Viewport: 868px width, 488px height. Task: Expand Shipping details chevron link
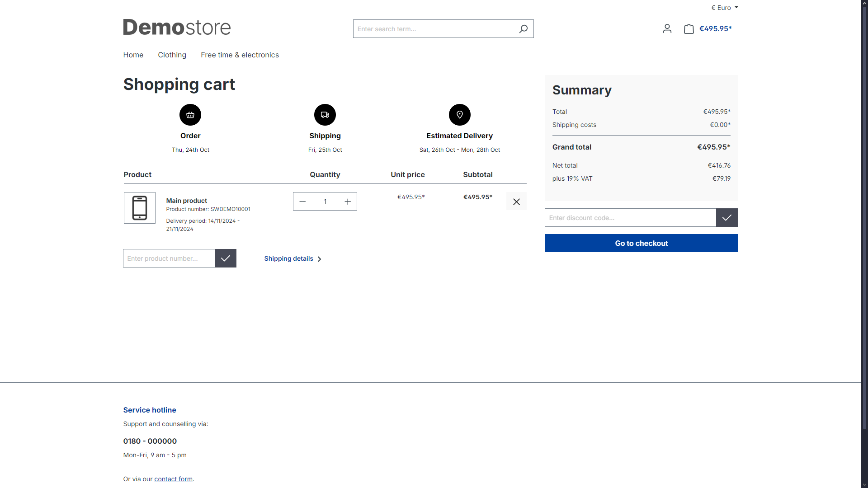(293, 259)
